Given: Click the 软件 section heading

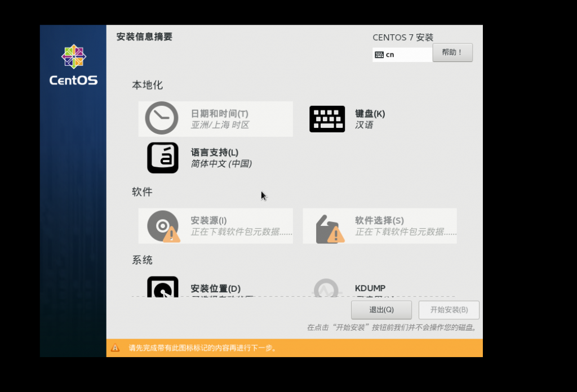Looking at the screenshot, I should [142, 191].
